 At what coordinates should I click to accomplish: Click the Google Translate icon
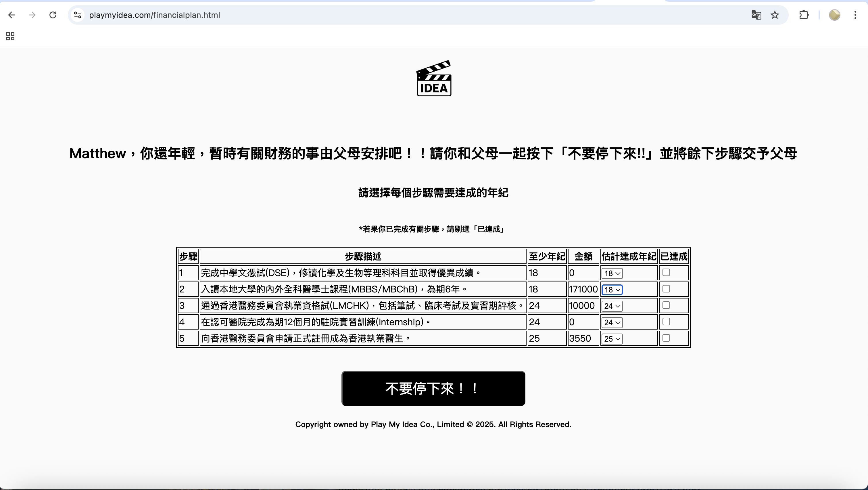(x=756, y=15)
